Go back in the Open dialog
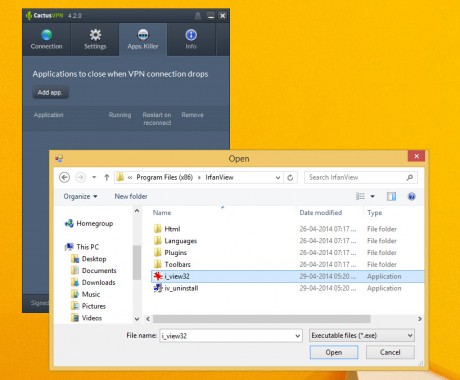The width and height of the screenshot is (460, 380). [64, 177]
